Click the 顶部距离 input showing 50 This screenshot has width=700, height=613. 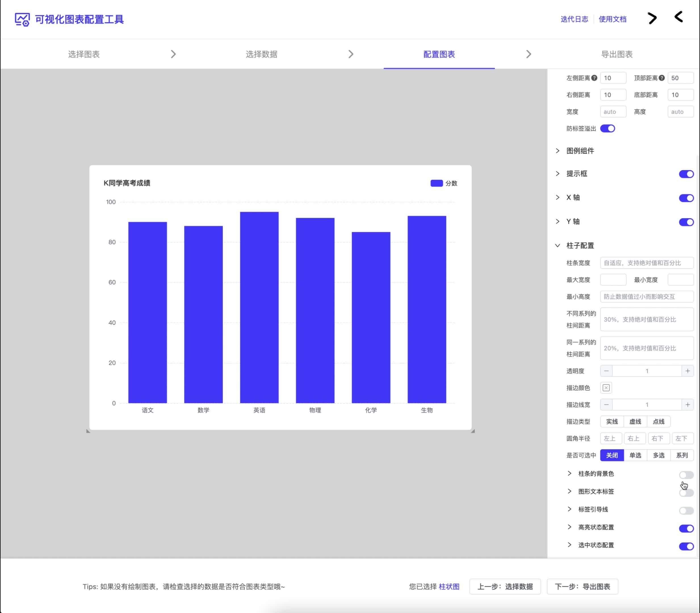tap(681, 78)
